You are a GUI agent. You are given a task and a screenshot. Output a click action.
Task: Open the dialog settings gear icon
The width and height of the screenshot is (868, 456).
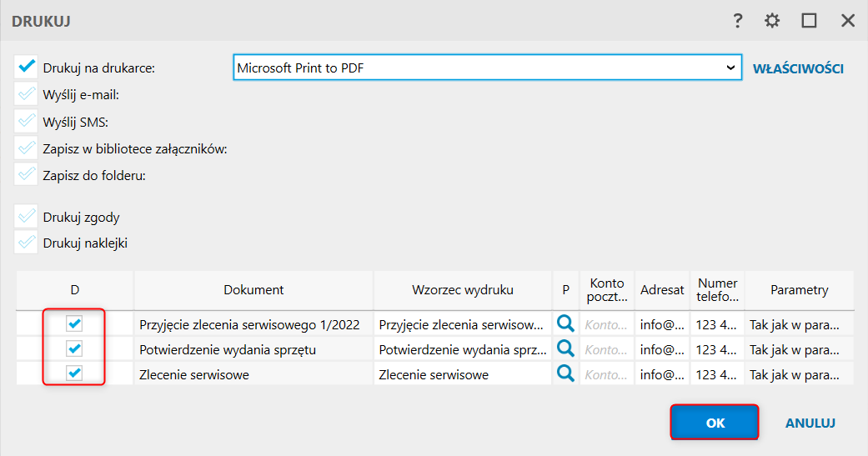pyautogui.click(x=773, y=21)
